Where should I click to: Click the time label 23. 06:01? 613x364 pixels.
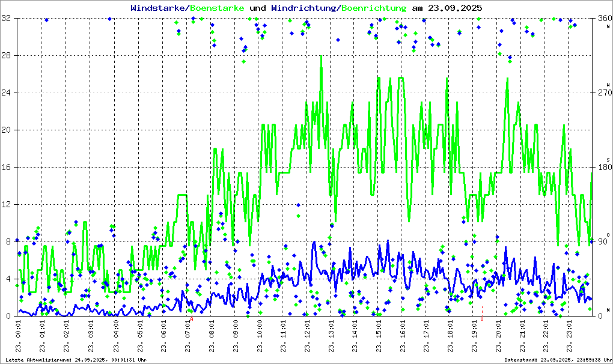coord(163,336)
